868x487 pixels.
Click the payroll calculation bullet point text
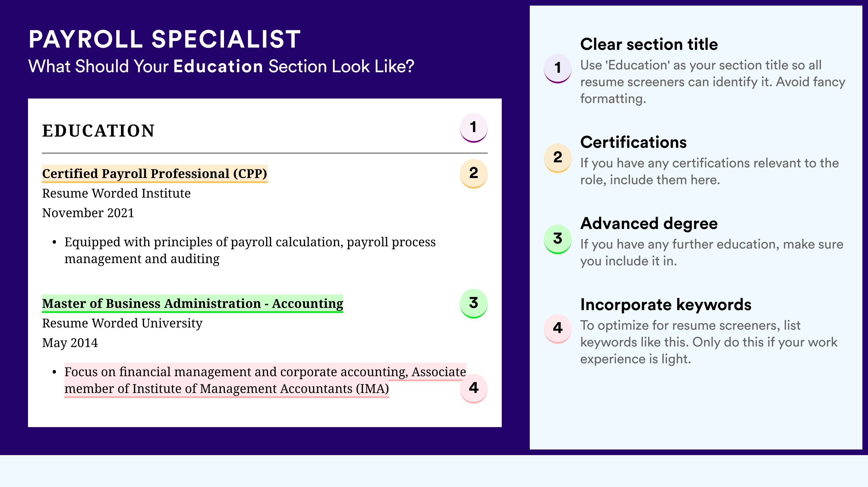click(x=250, y=250)
